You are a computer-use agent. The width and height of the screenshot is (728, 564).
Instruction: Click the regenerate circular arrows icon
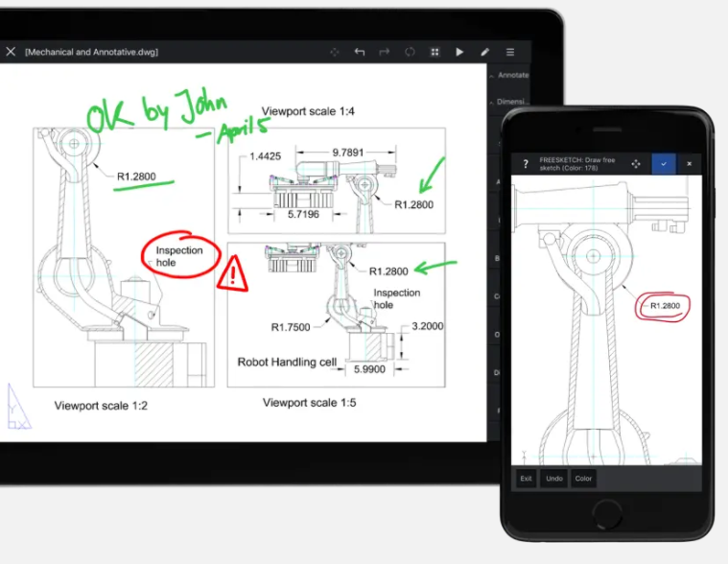point(410,52)
